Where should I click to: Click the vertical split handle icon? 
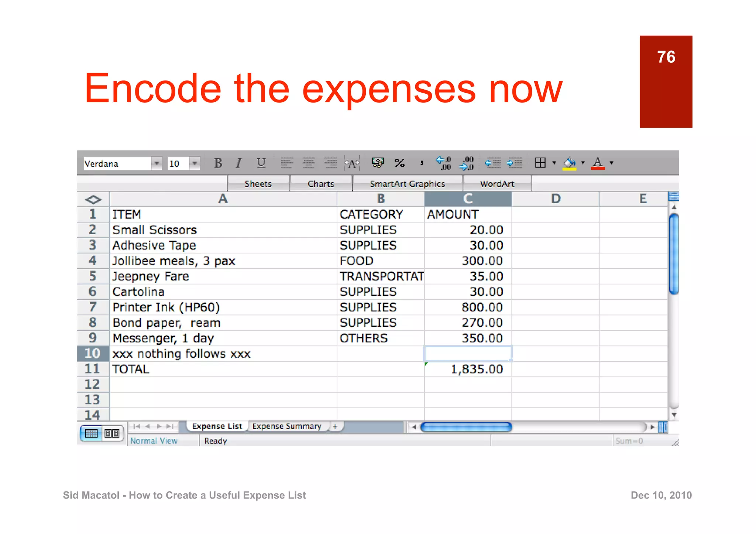click(663, 427)
